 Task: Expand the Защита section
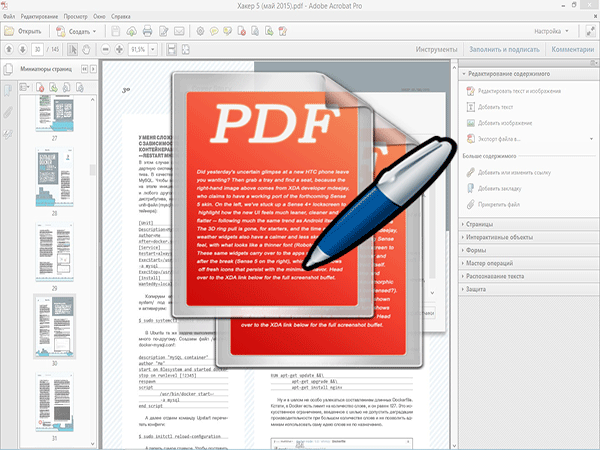coord(528,289)
